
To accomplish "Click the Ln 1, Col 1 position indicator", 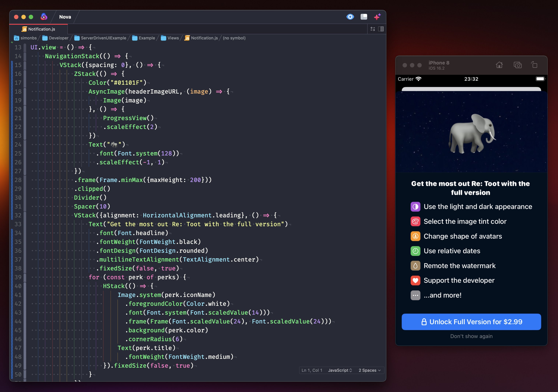I will point(312,370).
